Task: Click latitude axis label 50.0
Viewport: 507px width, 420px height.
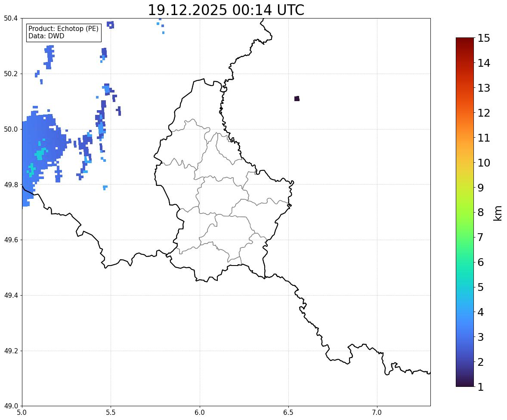Action: [11, 130]
